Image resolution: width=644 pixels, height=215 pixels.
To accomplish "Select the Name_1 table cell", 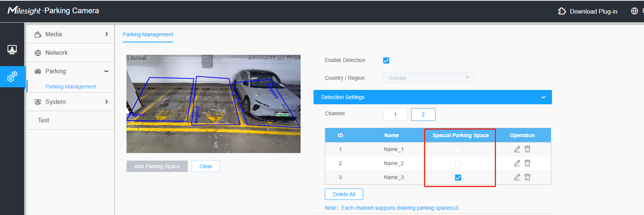I will [394, 149].
